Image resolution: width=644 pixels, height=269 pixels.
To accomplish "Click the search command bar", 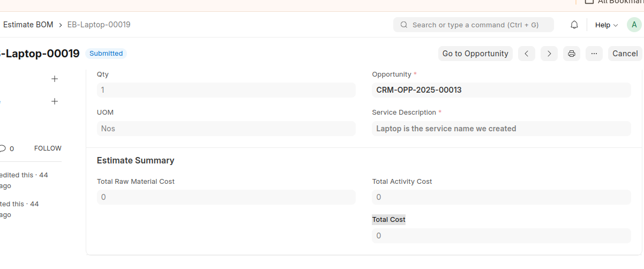I will (474, 25).
